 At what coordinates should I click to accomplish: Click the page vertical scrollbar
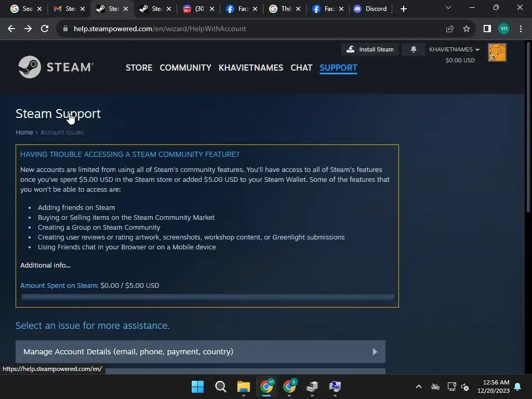click(x=528, y=127)
